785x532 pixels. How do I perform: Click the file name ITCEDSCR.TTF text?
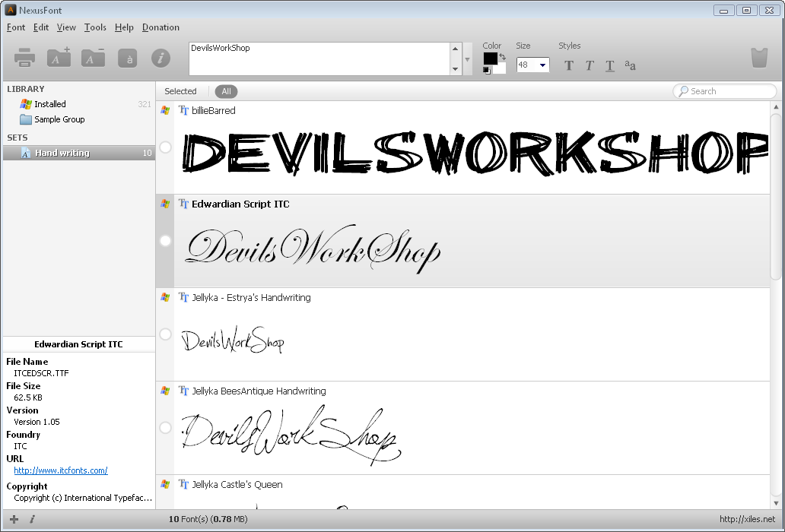(42, 373)
